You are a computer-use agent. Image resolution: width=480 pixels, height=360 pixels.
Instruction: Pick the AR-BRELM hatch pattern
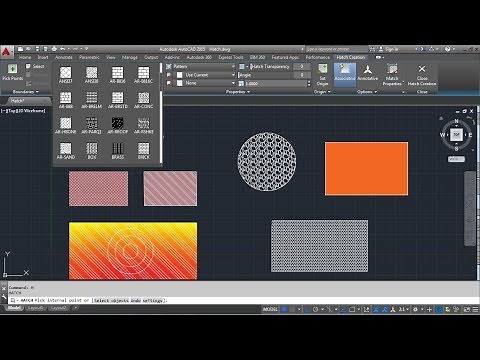point(92,100)
